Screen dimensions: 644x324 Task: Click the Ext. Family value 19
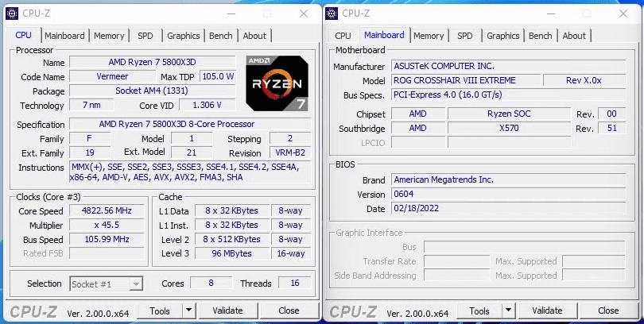coord(90,153)
